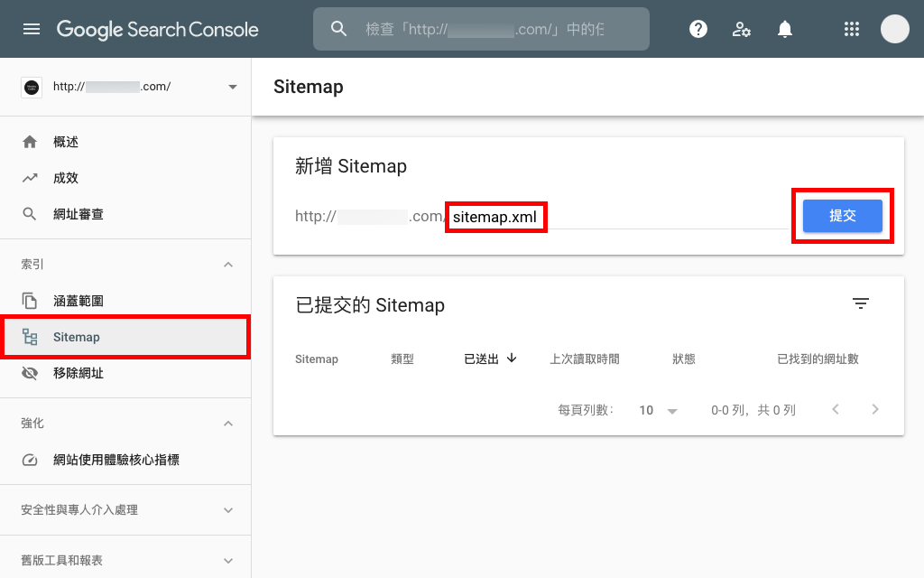Click the Sitemap page title

309,87
